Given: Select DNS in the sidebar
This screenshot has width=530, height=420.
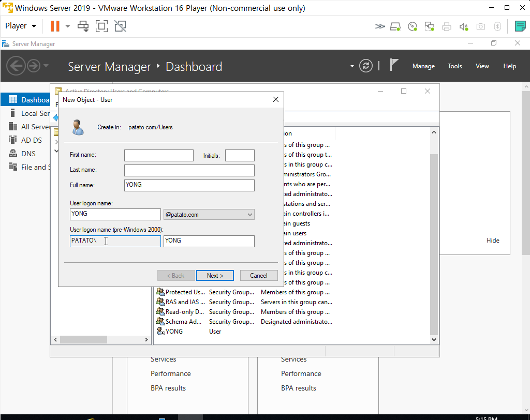Looking at the screenshot, I should [26, 154].
